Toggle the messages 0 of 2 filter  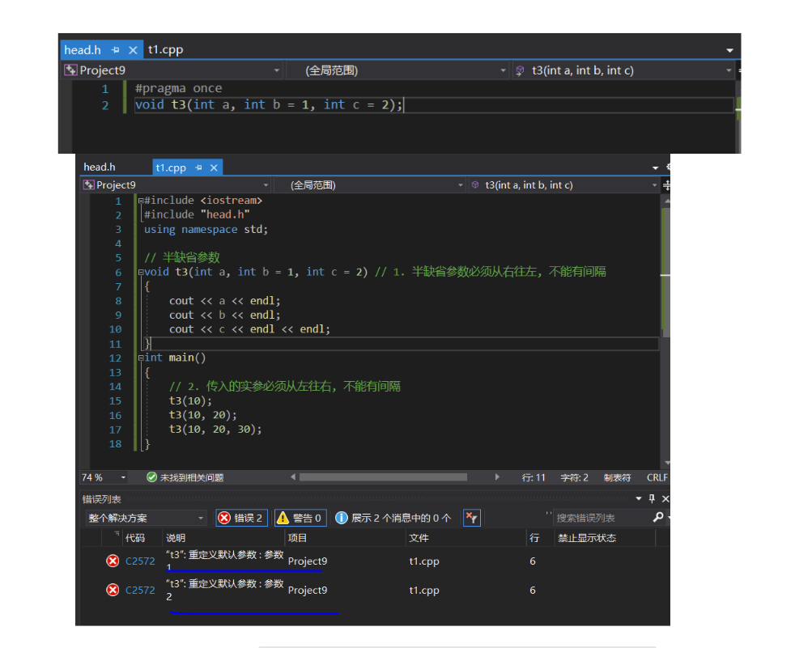(x=393, y=518)
